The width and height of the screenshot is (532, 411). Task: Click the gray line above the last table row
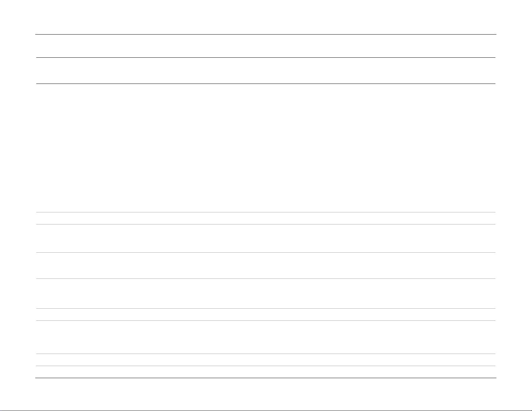pyautogui.click(x=266, y=366)
